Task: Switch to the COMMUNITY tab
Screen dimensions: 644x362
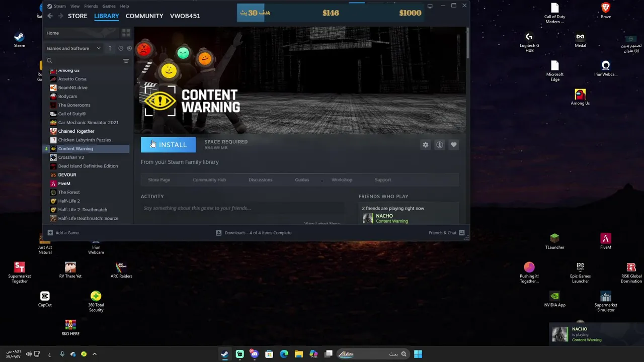Action: tap(144, 16)
